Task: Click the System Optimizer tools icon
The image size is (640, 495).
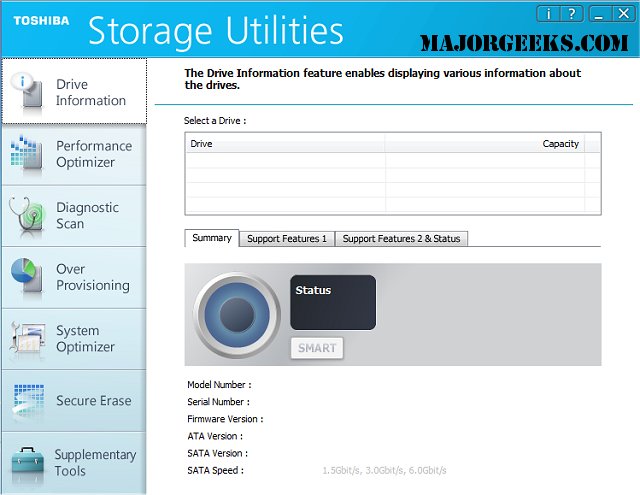Action: (x=27, y=339)
